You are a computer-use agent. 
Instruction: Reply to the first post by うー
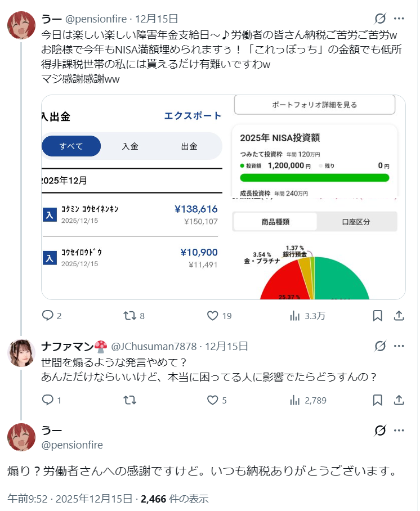(x=48, y=316)
